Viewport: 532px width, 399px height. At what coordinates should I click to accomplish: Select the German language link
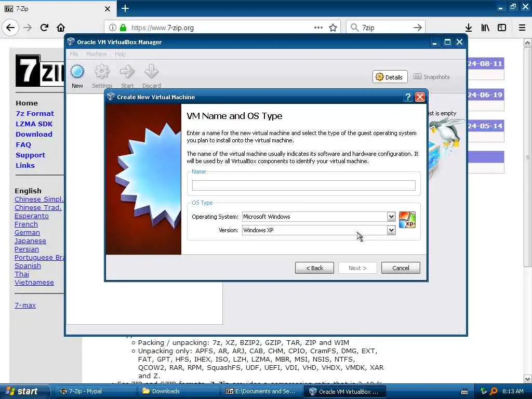click(27, 232)
